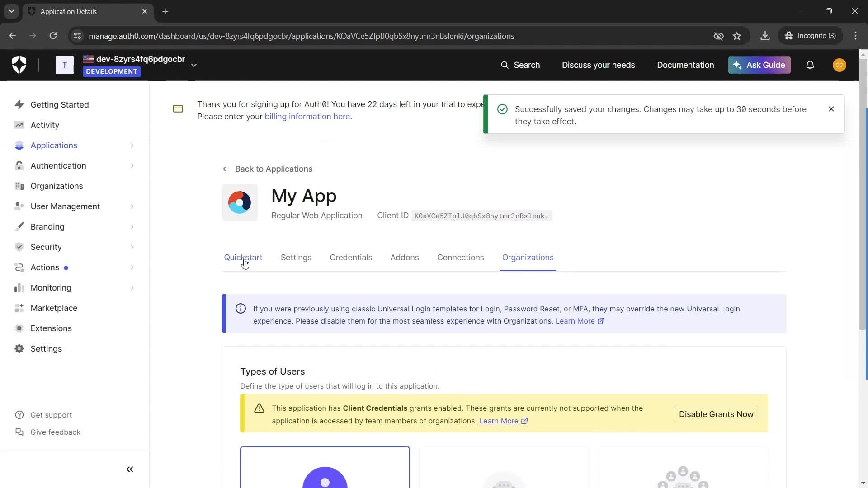Expand the tenant switcher dropdown

194,66
